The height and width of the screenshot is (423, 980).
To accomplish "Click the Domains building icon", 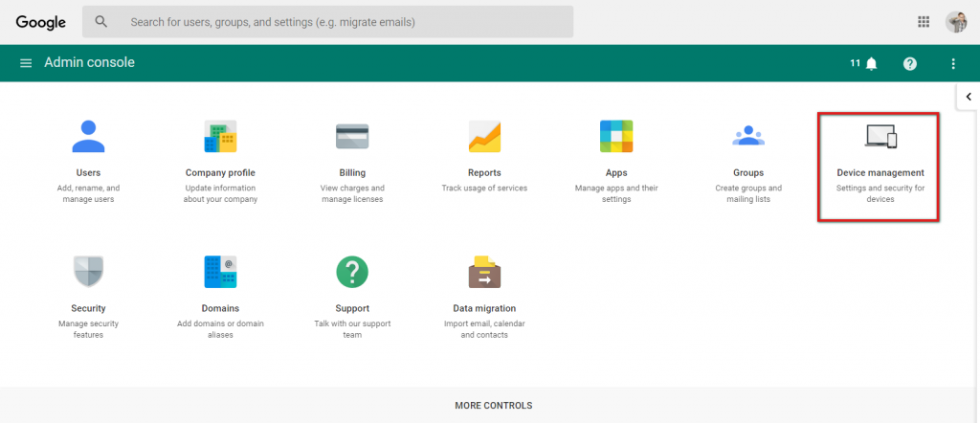I will (x=220, y=272).
